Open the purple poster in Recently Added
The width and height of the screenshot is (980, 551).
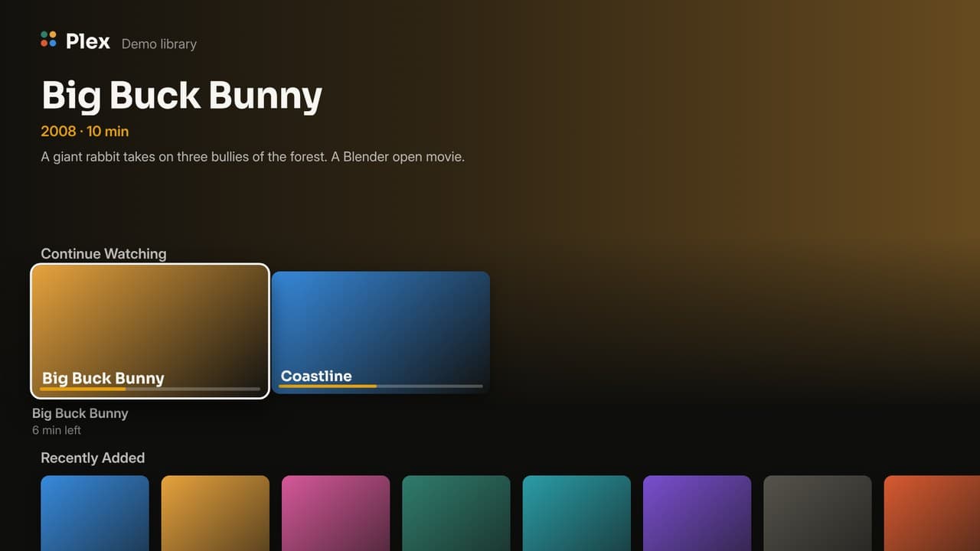click(697, 513)
